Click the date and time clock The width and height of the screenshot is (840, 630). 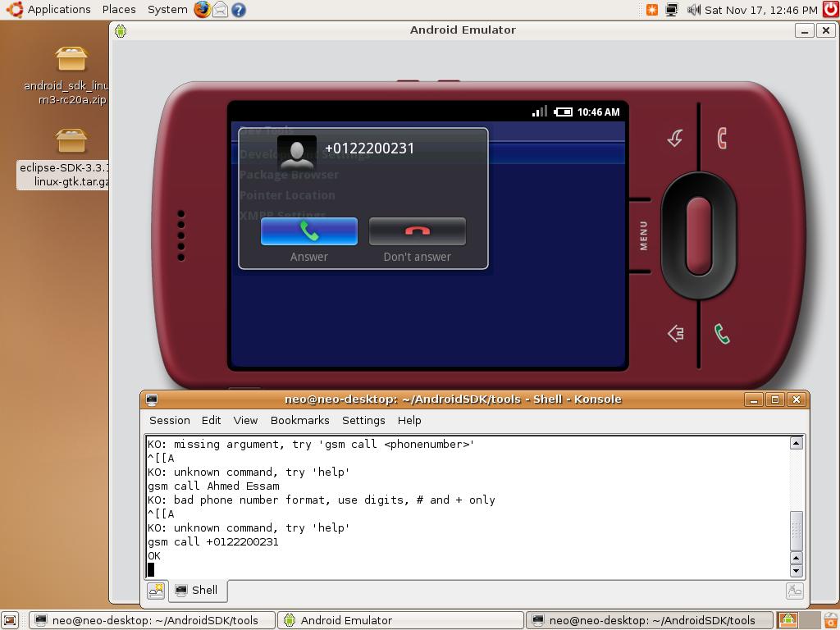[x=760, y=10]
